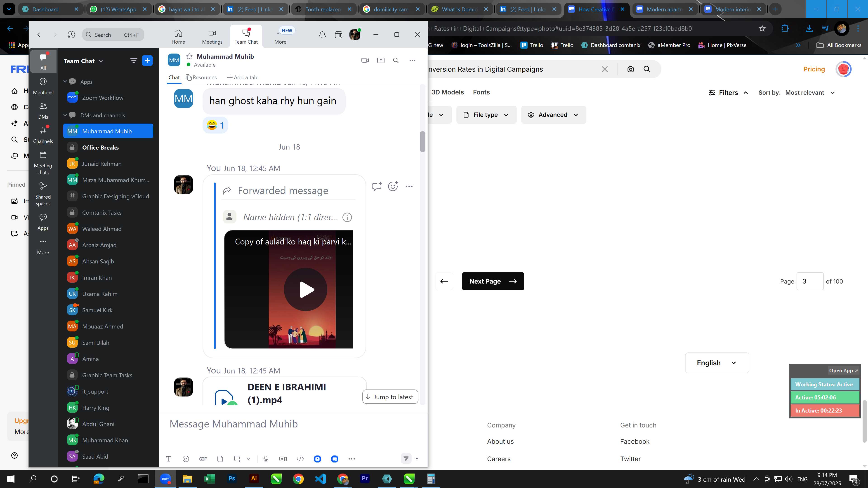Screen dimensions: 868x488
Task: Open GIF picker in composer
Action: point(203,459)
